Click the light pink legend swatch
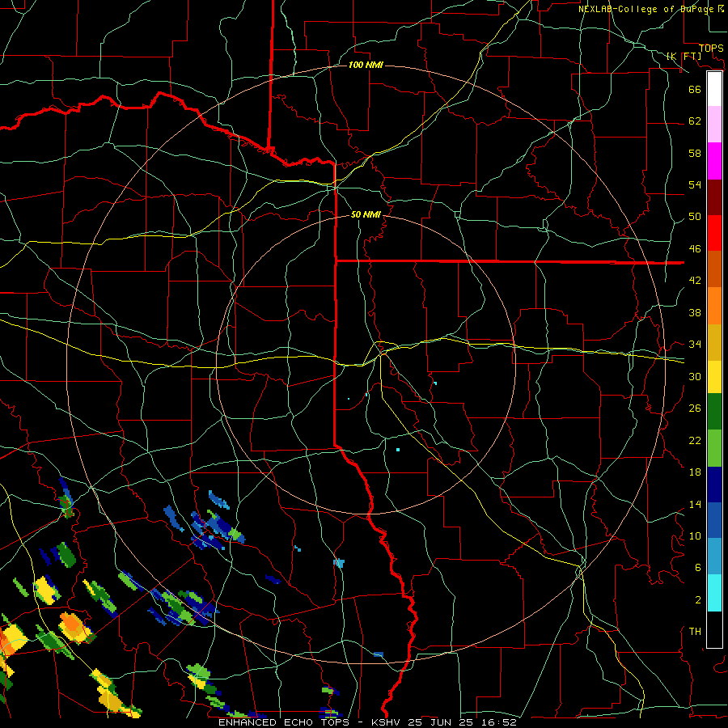 point(714,125)
